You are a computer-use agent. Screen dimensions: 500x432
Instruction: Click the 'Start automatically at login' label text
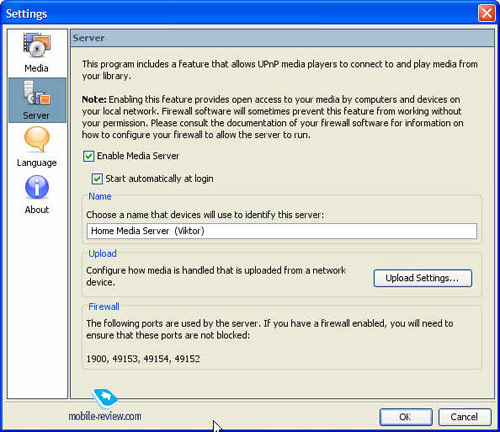click(x=159, y=179)
